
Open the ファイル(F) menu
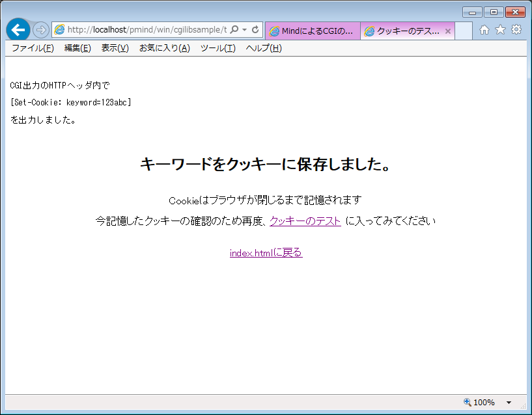33,48
